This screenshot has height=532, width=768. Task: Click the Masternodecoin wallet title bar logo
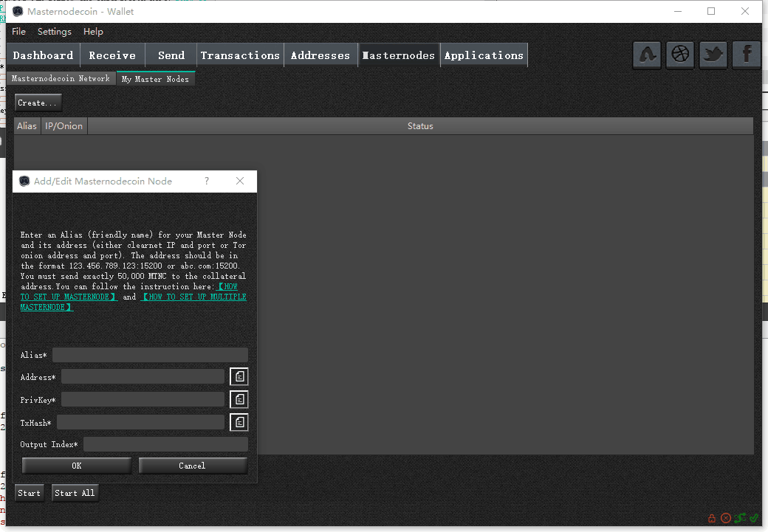click(x=18, y=11)
